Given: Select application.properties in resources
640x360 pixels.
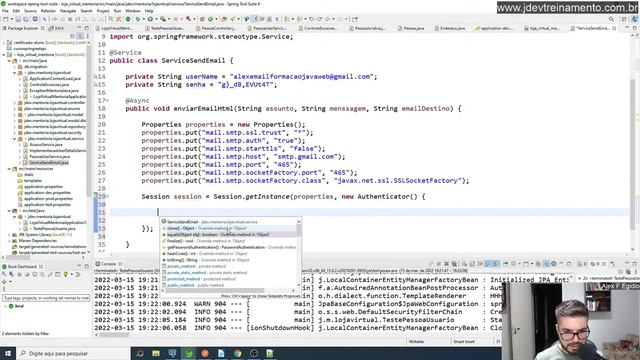Looking at the screenshot, I should coord(43,187).
